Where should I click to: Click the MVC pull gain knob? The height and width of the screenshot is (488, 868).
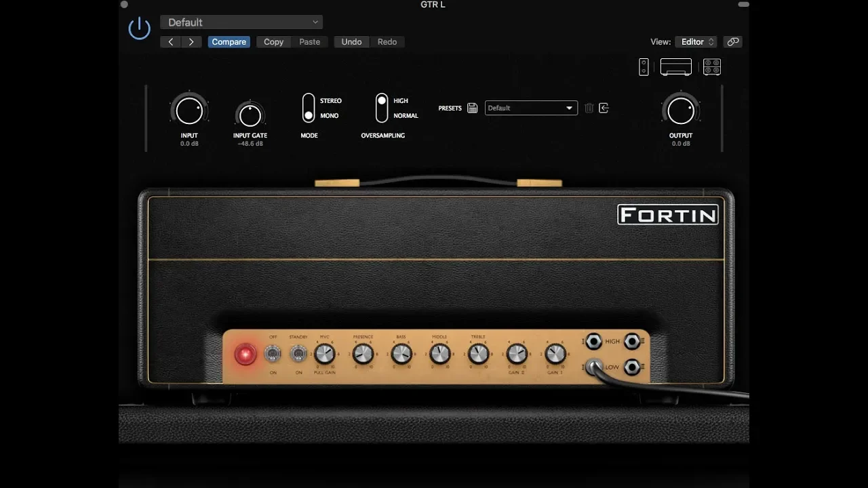pos(325,354)
